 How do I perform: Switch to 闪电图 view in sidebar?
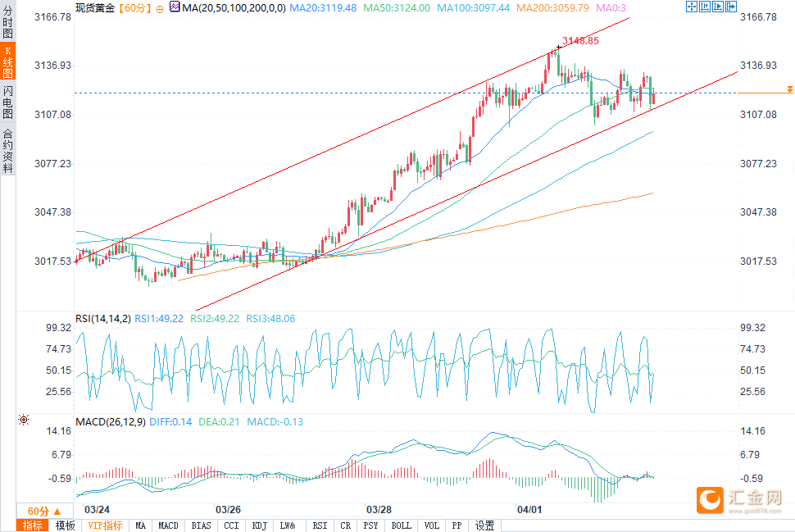click(7, 102)
